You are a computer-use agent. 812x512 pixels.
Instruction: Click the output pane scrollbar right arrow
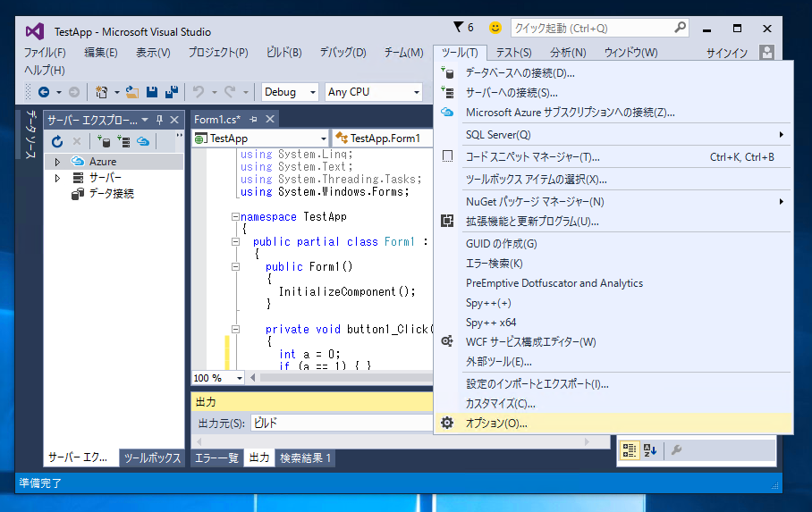coord(587,441)
